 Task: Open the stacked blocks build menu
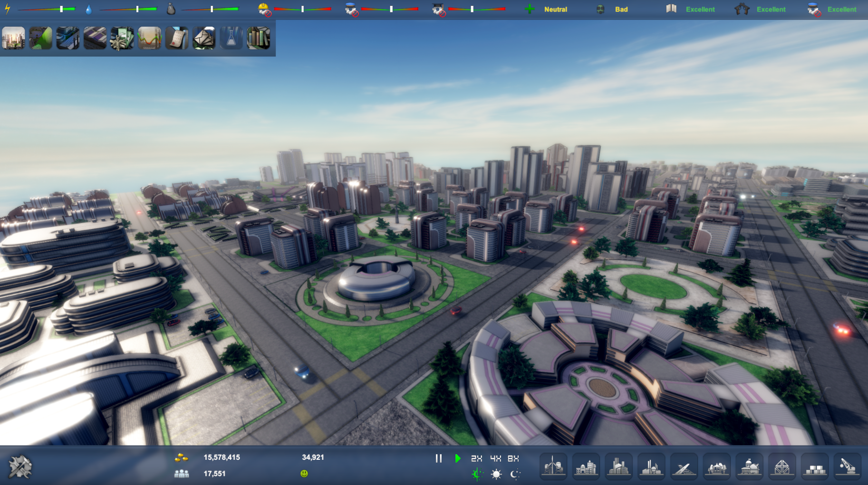815,466
